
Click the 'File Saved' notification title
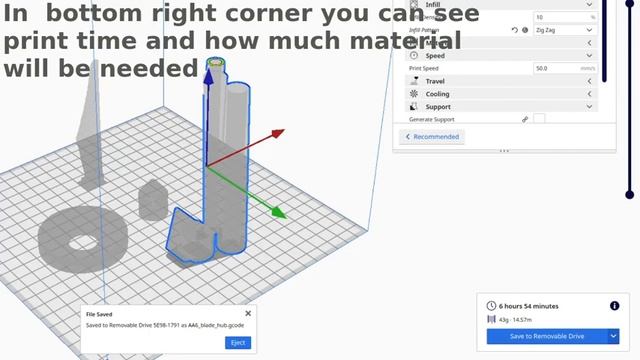99,314
